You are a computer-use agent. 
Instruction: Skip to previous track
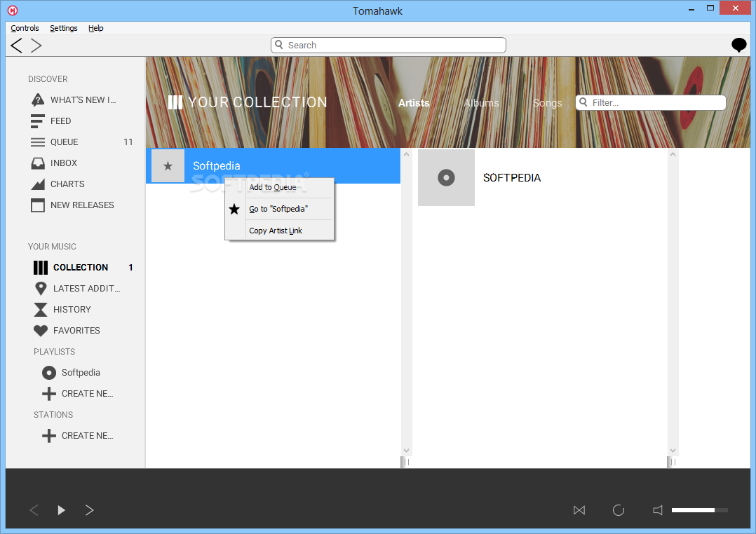[34, 510]
